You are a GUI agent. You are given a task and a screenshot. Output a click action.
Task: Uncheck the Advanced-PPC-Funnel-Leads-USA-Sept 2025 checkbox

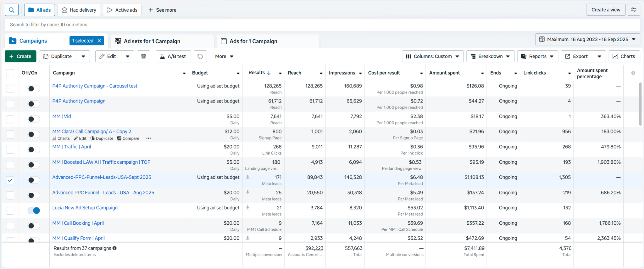10,180
